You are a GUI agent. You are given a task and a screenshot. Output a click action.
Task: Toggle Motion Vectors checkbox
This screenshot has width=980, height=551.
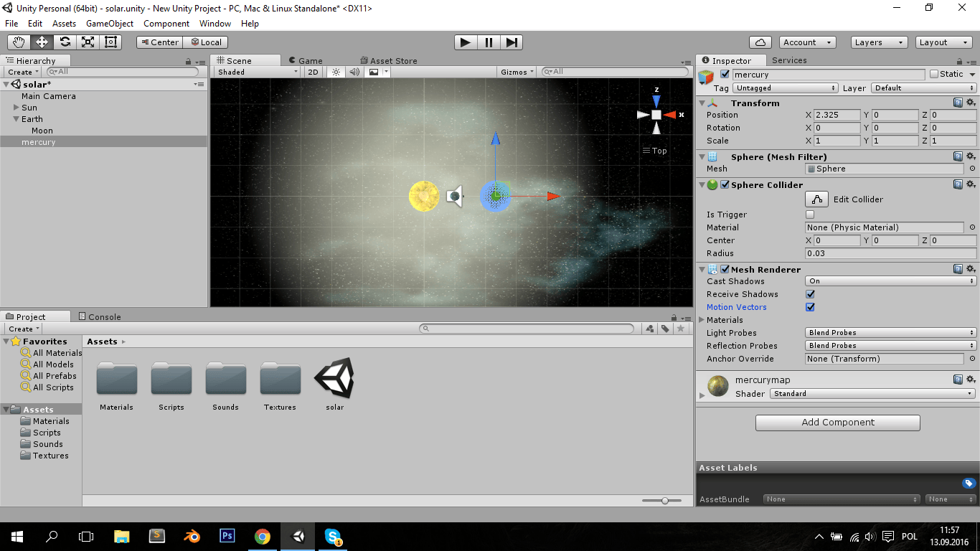(x=810, y=307)
